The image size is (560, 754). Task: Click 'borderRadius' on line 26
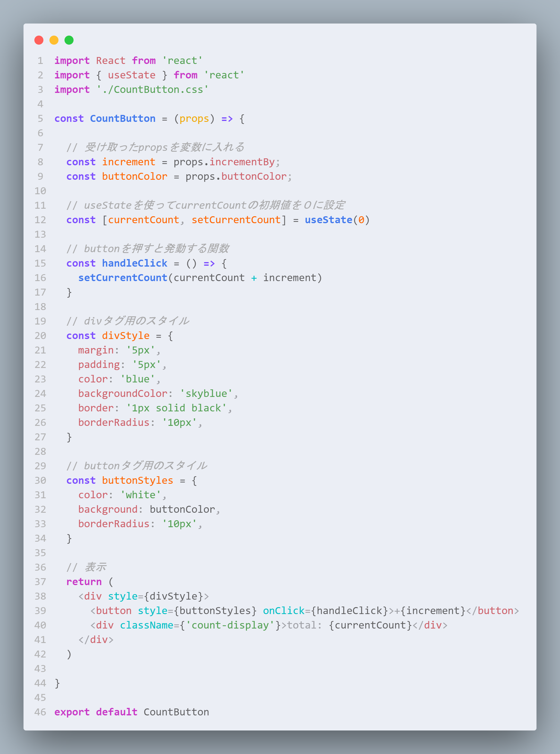click(114, 422)
